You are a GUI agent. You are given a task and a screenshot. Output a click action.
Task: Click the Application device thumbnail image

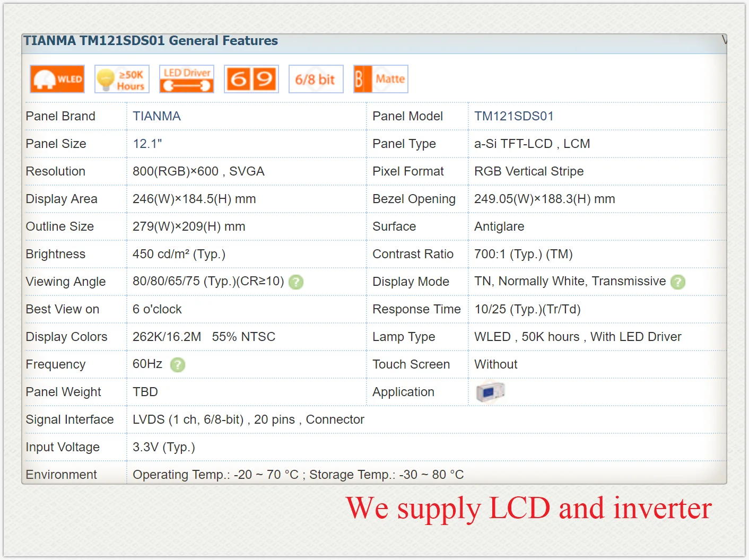490,392
